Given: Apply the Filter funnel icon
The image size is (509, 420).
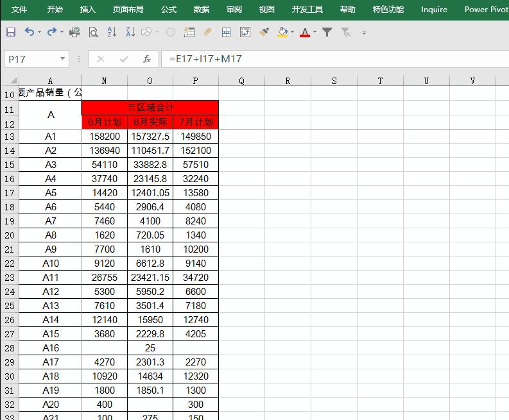Looking at the screenshot, I should coord(327,32).
